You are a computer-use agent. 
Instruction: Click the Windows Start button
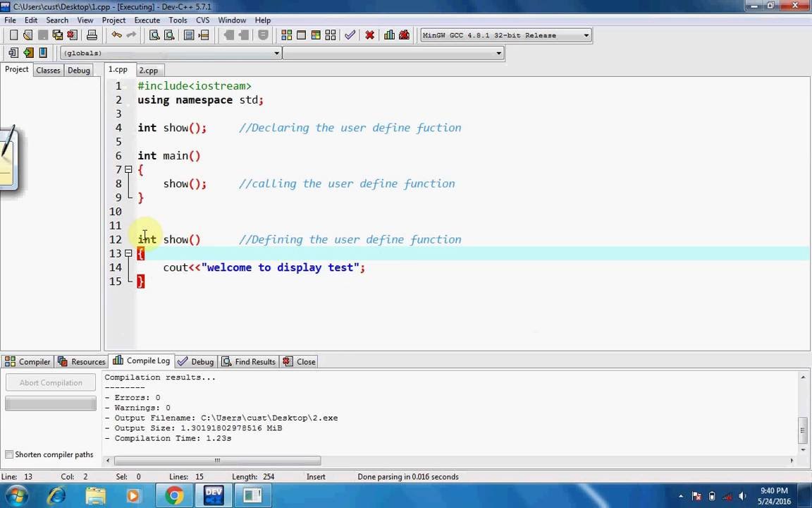pos(16,495)
